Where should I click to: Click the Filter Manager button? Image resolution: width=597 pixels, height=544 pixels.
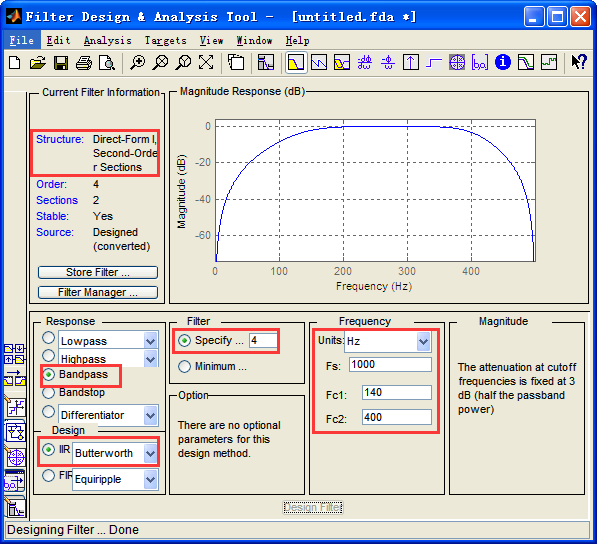(98, 292)
